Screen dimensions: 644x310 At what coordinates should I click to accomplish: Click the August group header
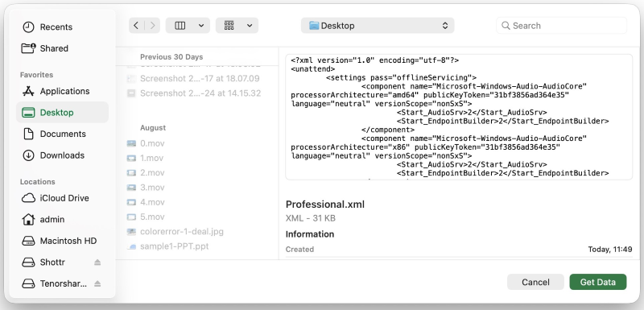153,128
